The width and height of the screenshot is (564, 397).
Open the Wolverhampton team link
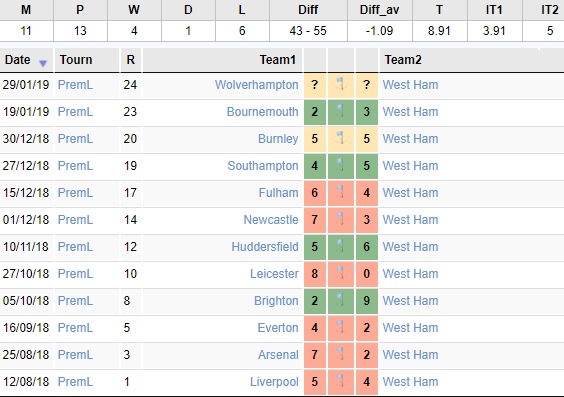pyautogui.click(x=256, y=85)
